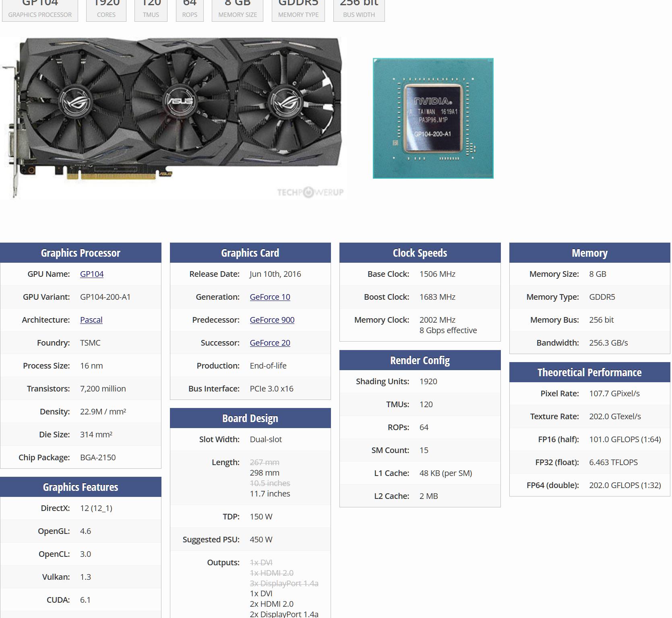Viewport: 672px width, 618px height.
Task: Select the End-of-life production value
Action: (268, 366)
